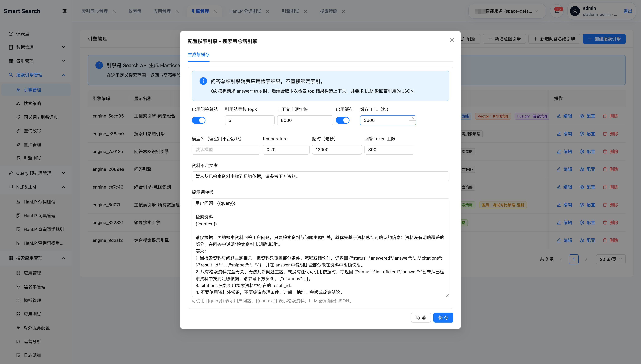641x364 pixels.
Task: Open 仪表盘 in the sidebar
Action: click(36, 34)
